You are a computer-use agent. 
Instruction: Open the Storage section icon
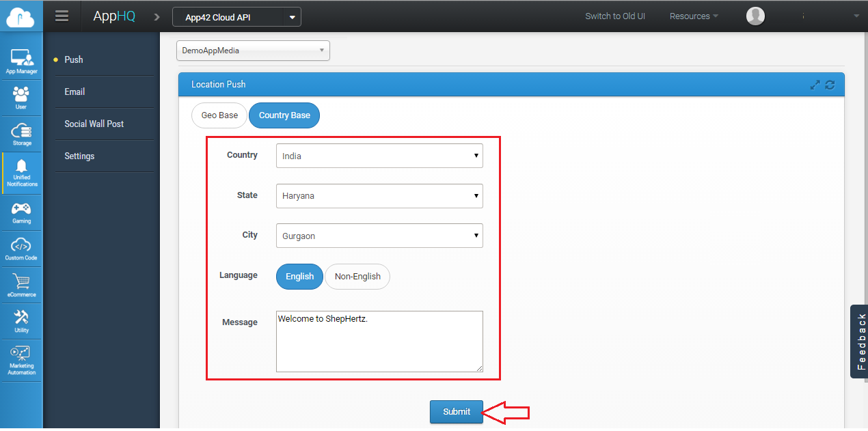pyautogui.click(x=21, y=133)
